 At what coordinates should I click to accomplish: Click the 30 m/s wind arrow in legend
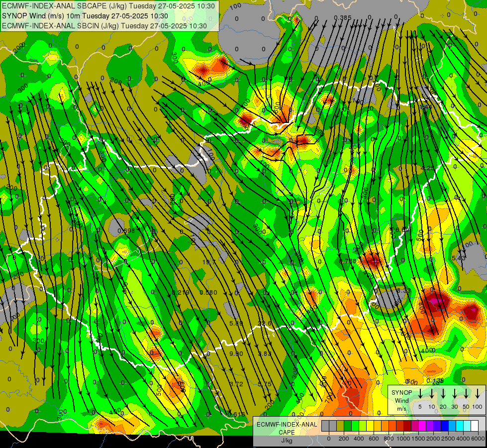pos(455,394)
